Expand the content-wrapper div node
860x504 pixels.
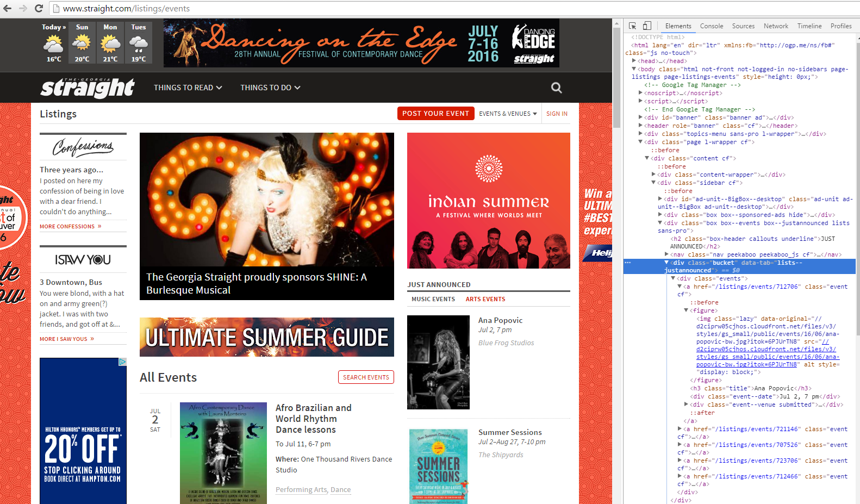(653, 175)
